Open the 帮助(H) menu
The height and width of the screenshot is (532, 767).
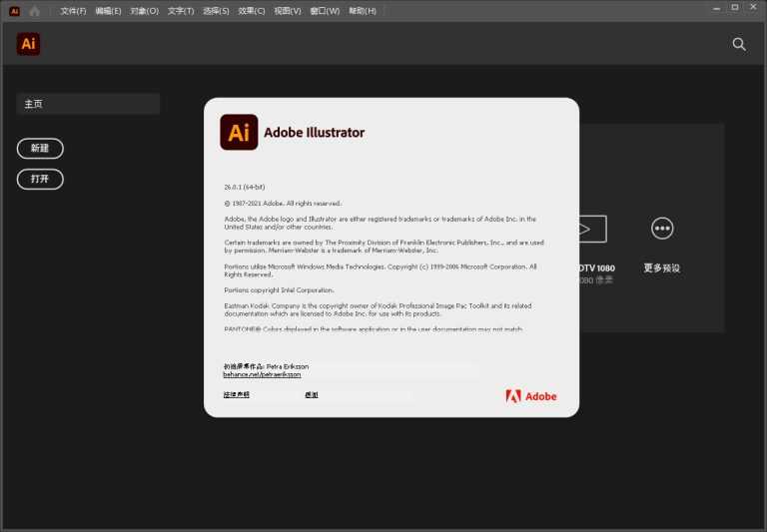click(x=363, y=11)
